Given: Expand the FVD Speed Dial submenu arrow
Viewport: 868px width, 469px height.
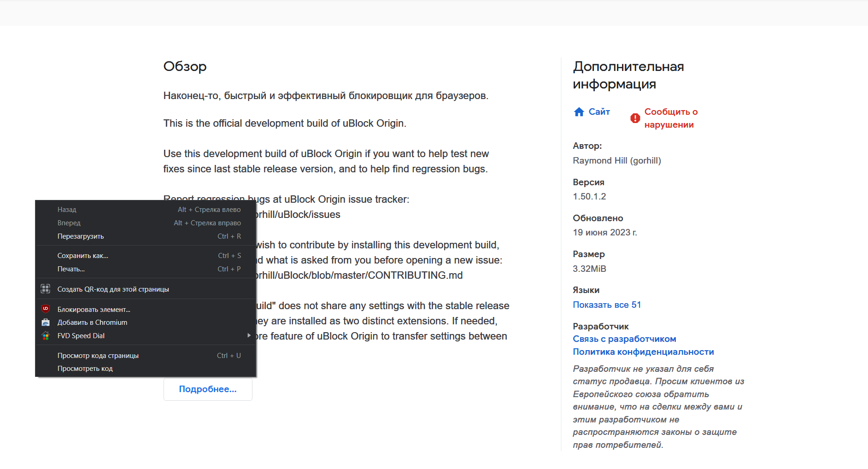Looking at the screenshot, I should (249, 335).
